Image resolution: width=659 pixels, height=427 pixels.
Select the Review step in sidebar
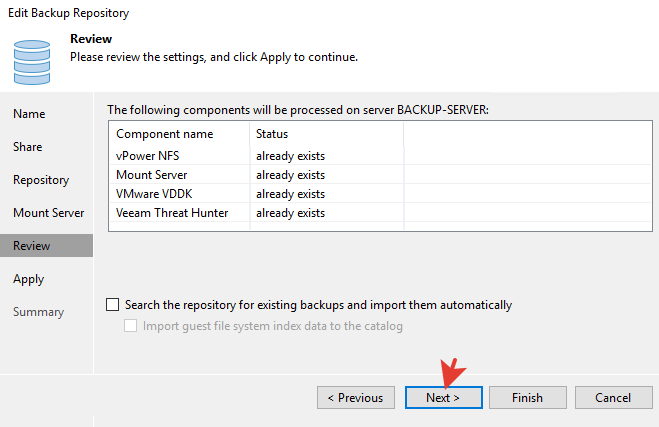31,246
